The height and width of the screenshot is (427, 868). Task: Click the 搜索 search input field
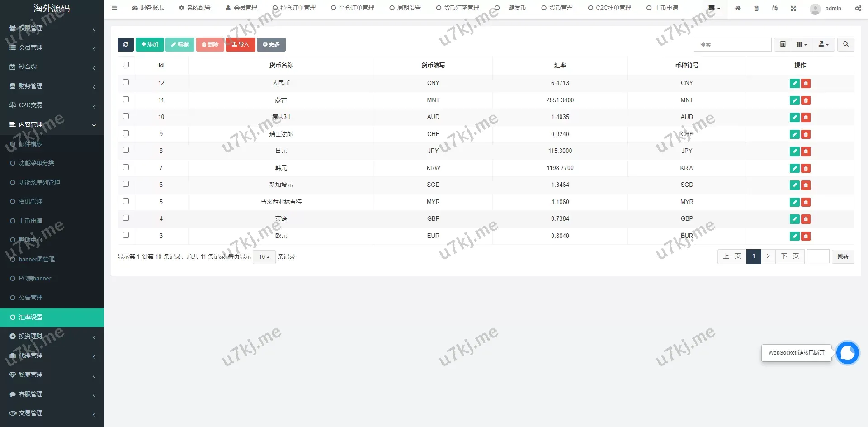732,44
